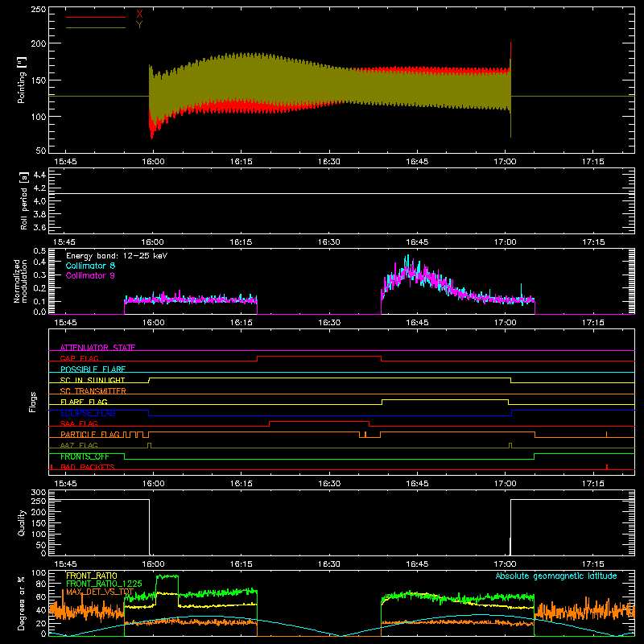Image resolution: width=644 pixels, height=644 pixels.
Task: Click the 250 value on Quality axis
Action: [38, 501]
